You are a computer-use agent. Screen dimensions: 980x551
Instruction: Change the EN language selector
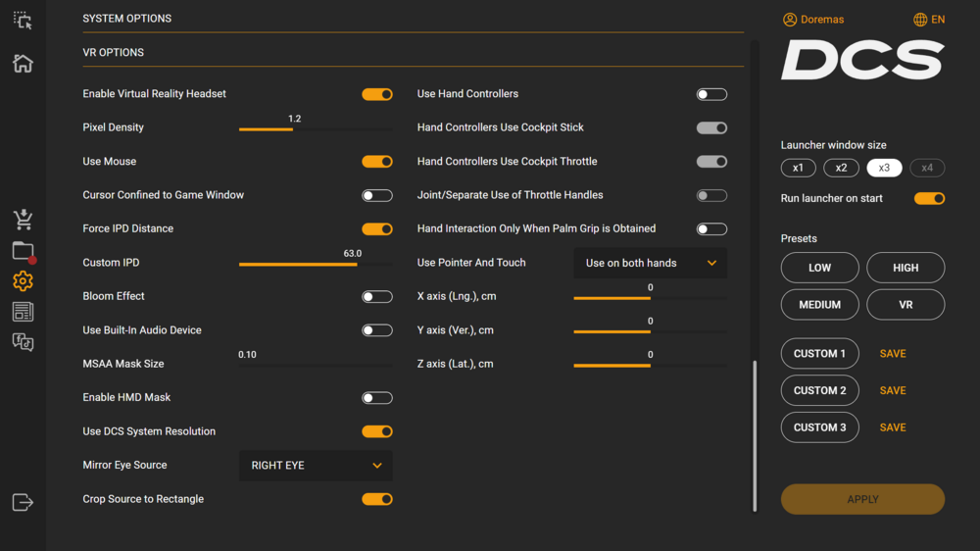click(x=929, y=20)
